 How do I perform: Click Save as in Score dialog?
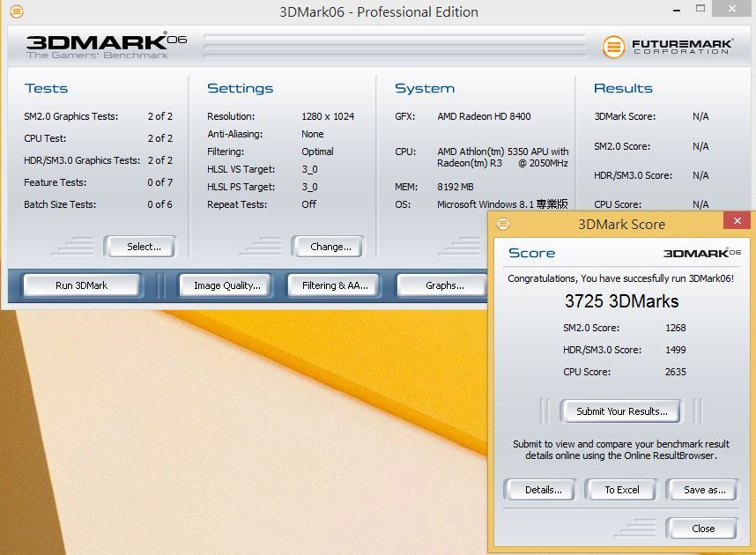[704, 490]
